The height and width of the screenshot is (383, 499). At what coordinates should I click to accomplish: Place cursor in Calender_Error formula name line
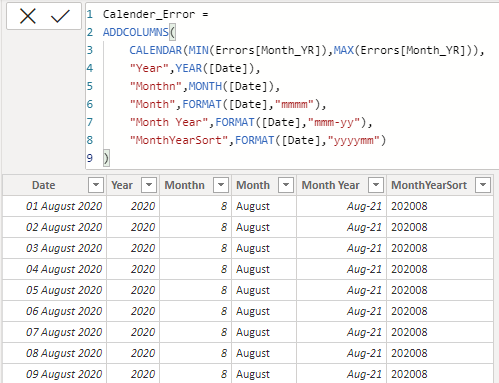pos(155,14)
